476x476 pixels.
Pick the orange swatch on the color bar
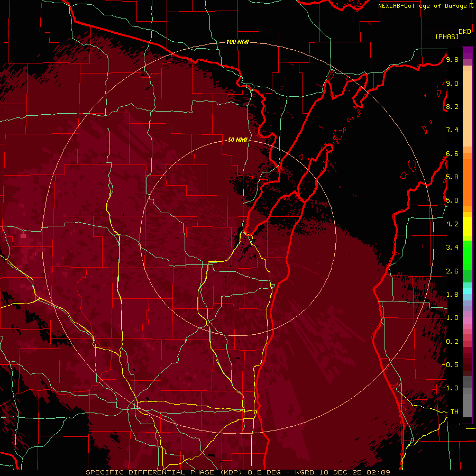467,182
